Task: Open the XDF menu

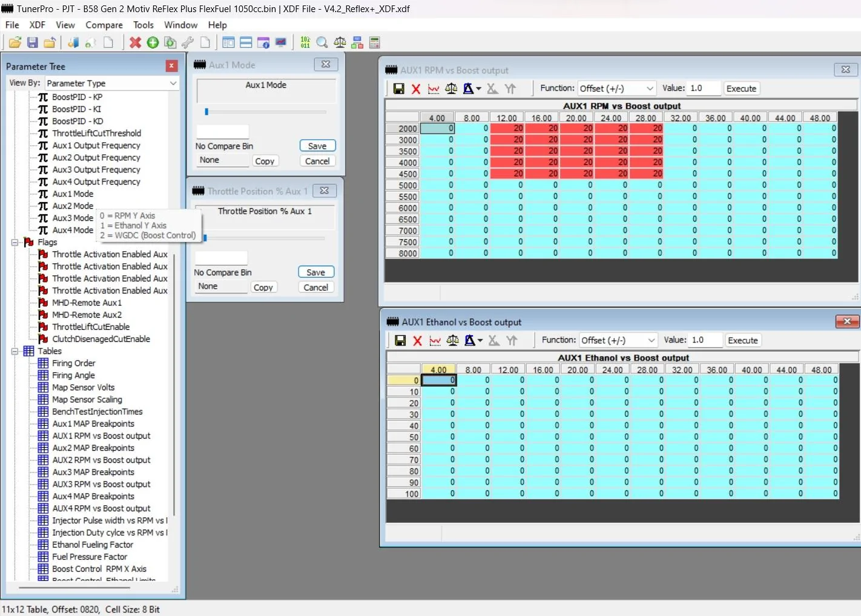Action: (x=38, y=25)
